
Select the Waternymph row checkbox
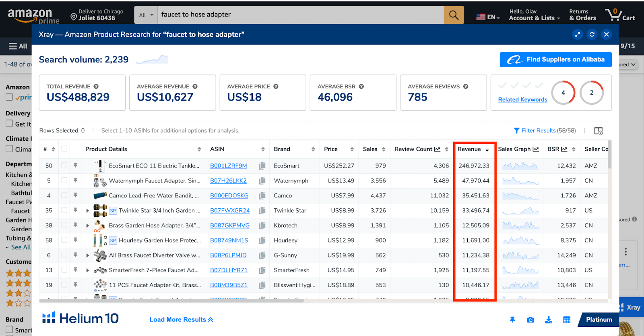[x=64, y=180]
